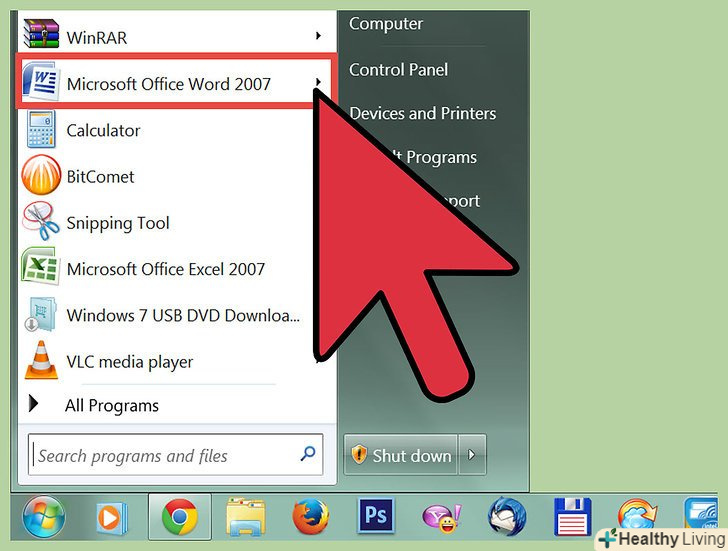Click the floppy disk taskbar icon
The height and width of the screenshot is (551, 728).
tap(572, 517)
